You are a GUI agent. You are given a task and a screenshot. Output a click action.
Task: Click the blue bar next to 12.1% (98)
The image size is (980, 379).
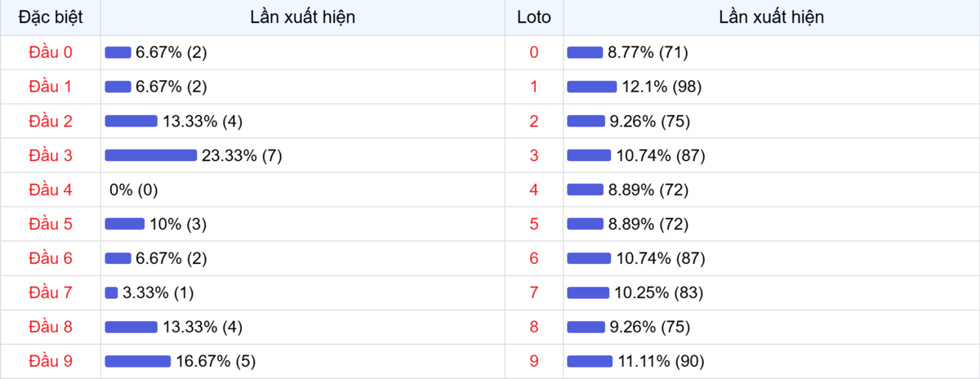(x=592, y=87)
